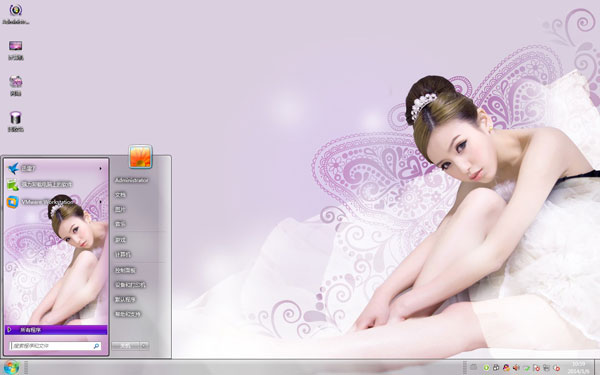Click the network tray icon
This screenshot has width=600, height=375.
click(546, 368)
